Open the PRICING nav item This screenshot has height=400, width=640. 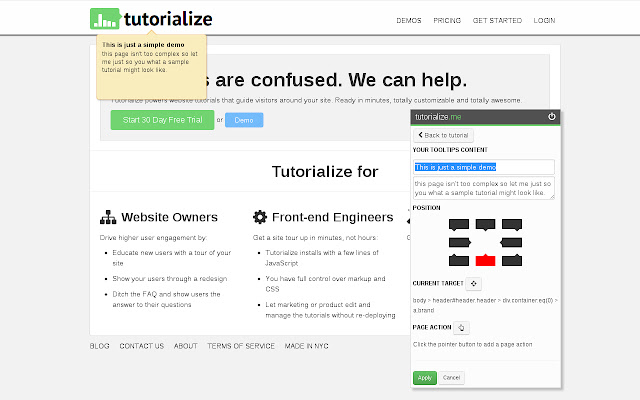click(x=447, y=20)
